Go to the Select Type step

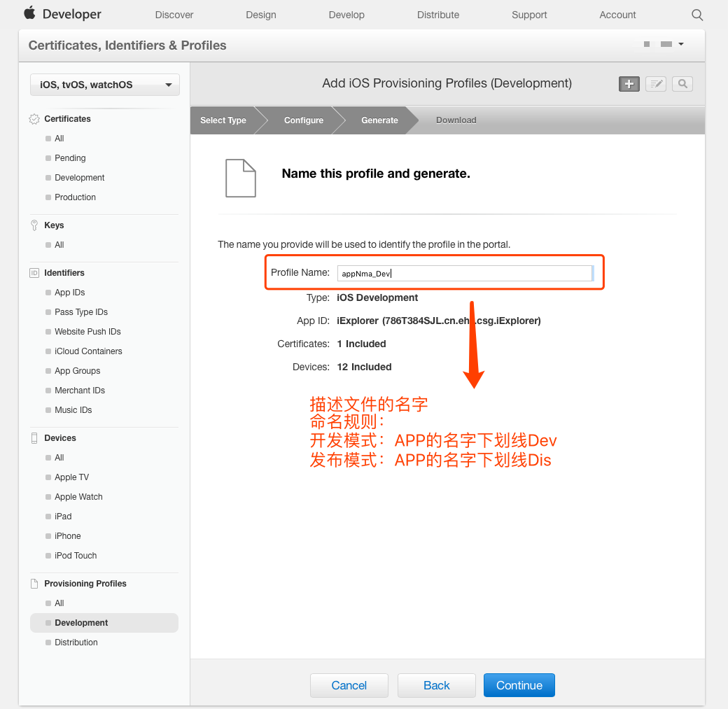223,120
